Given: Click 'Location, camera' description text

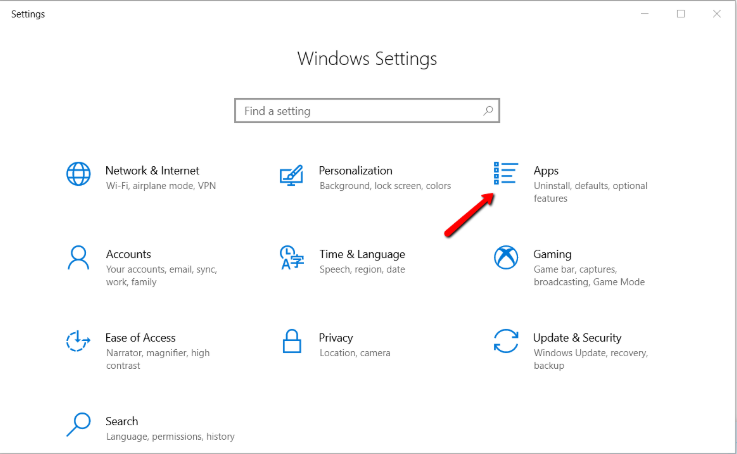Looking at the screenshot, I should 355,353.
